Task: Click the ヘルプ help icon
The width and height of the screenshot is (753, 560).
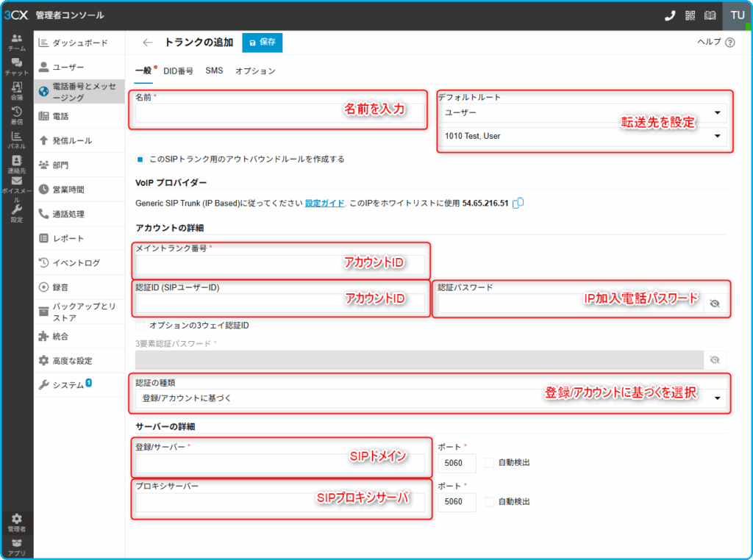Action: tap(729, 43)
